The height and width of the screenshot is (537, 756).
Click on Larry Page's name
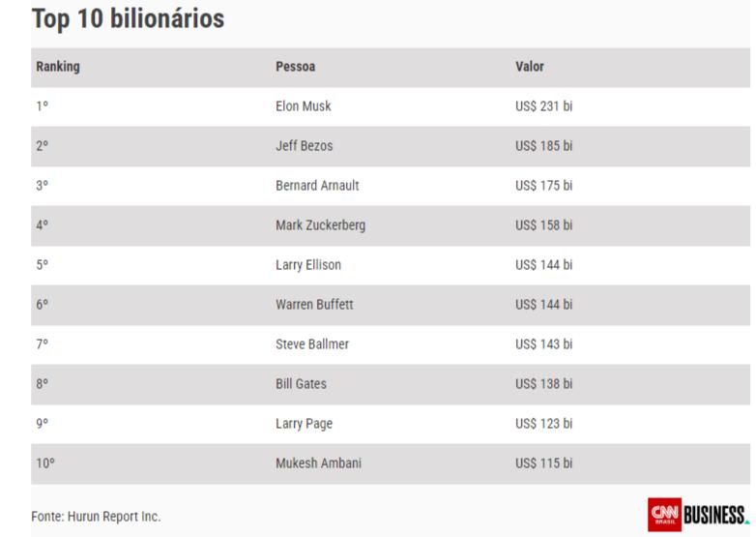[305, 424]
